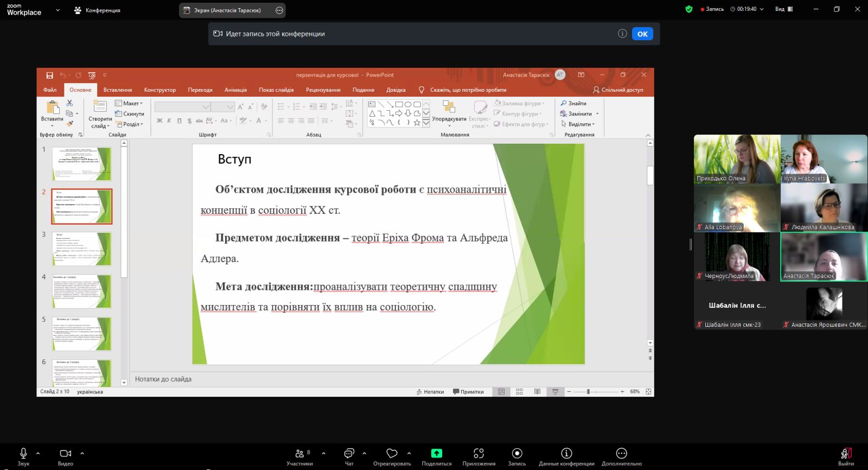
Task: Open the Participants list
Action: click(x=299, y=456)
